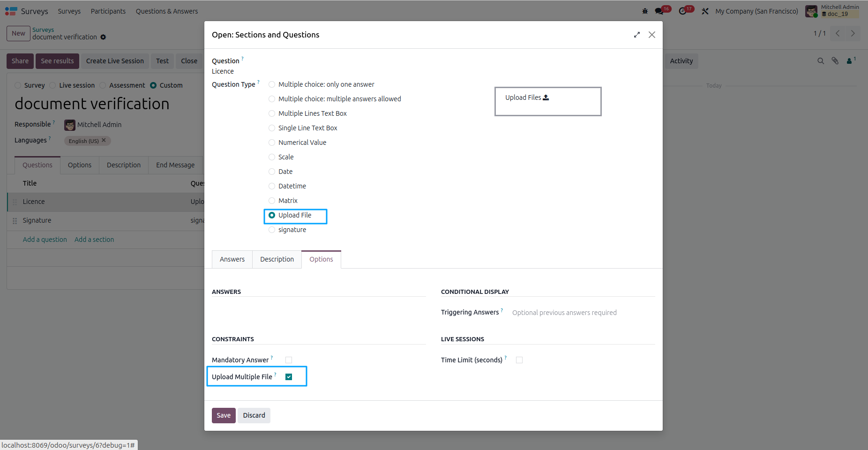Click the Activity button

tap(681, 61)
